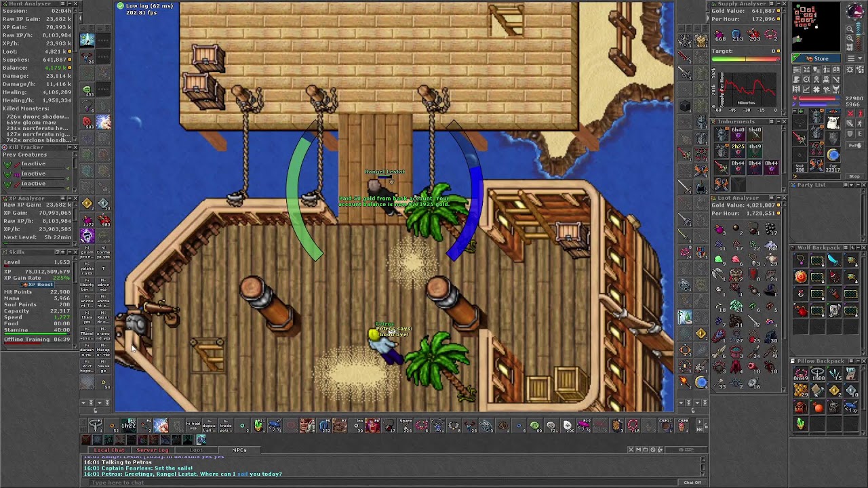Open Loot Analyser panel menu icon
This screenshot has height=488, width=868.
point(771,198)
